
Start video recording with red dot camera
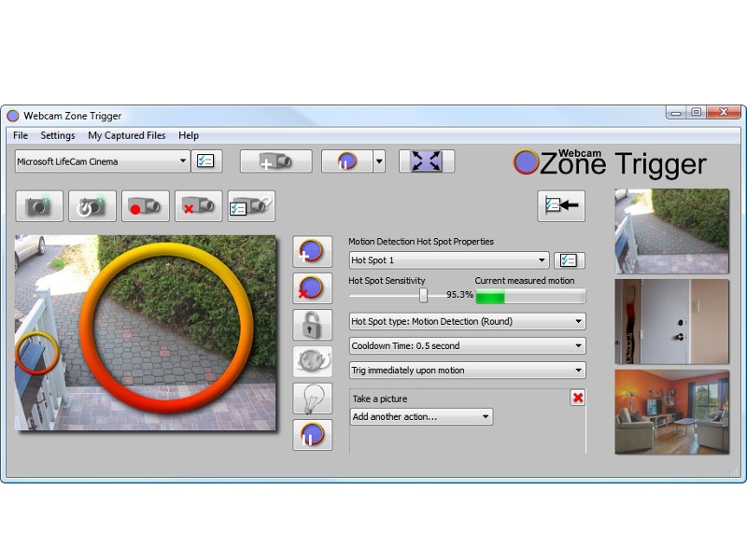pyautogui.click(x=146, y=206)
